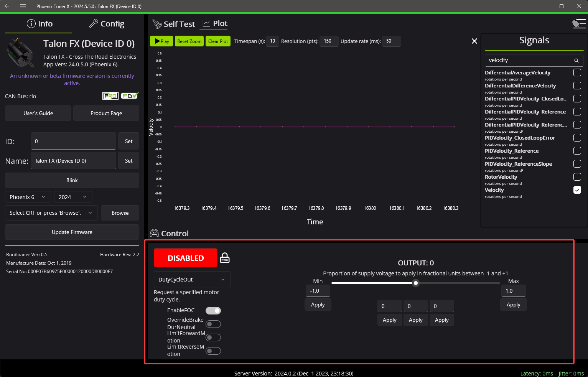Toggle the EnableFOC switch off
588x377 pixels.
pyautogui.click(x=213, y=311)
